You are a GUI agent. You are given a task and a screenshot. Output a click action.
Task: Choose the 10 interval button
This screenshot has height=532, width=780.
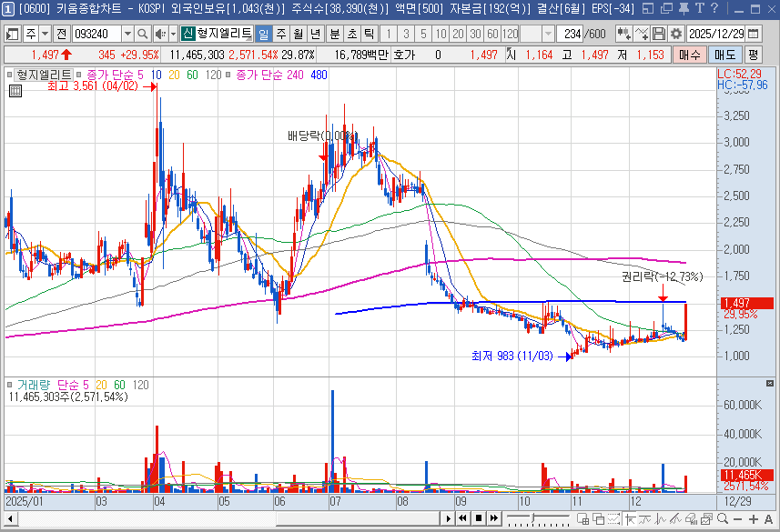441,34
